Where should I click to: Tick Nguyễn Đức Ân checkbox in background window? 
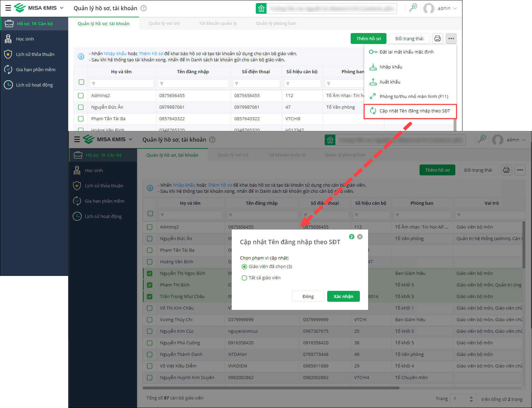click(x=81, y=107)
